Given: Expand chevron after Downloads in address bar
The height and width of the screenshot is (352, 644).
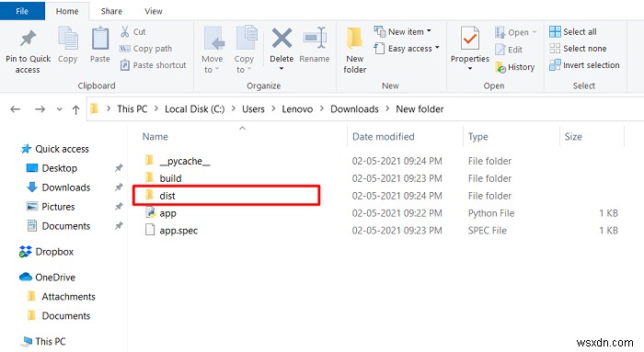Looking at the screenshot, I should click(387, 108).
